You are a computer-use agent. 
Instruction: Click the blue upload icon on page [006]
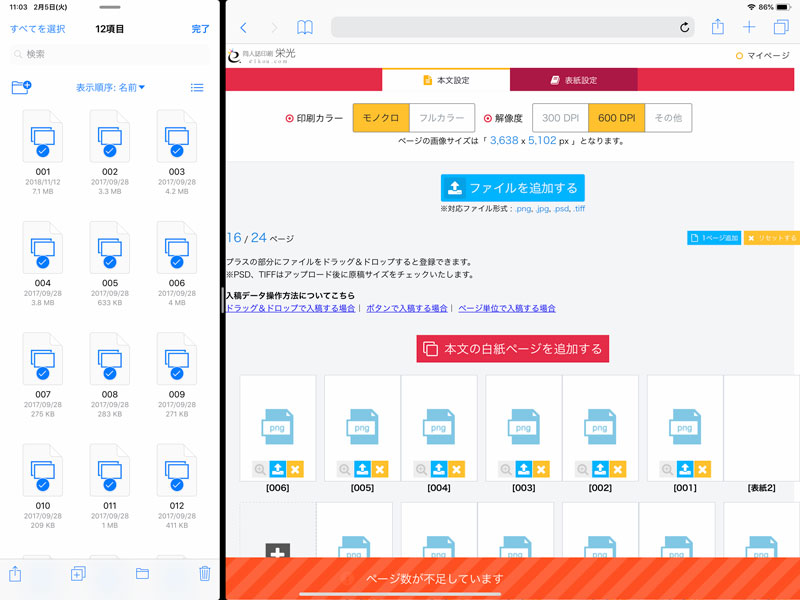tap(278, 468)
